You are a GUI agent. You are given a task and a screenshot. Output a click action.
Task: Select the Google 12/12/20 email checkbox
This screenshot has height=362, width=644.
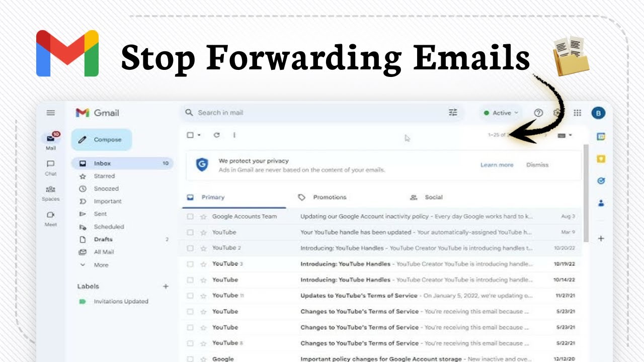[190, 359]
